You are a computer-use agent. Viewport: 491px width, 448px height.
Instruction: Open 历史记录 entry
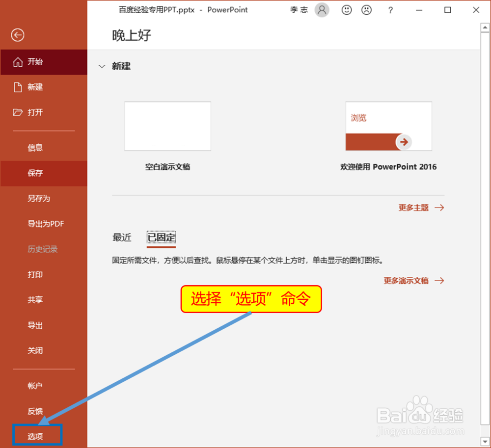(x=44, y=249)
